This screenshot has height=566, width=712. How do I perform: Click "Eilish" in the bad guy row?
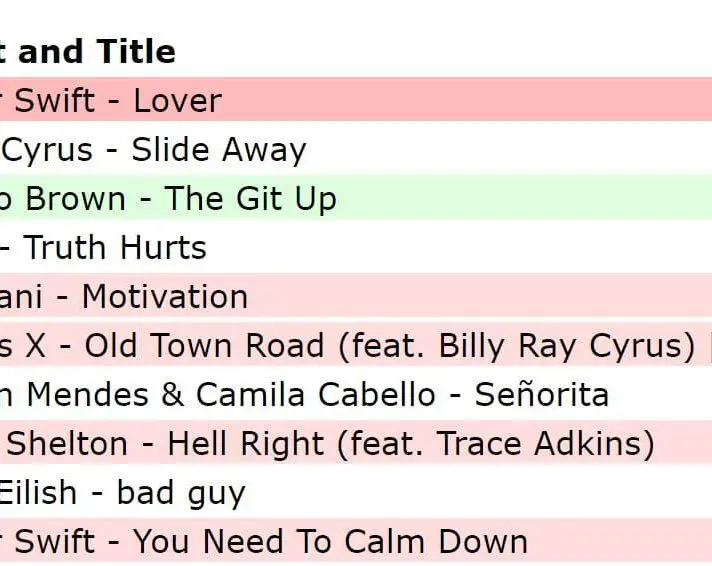click(38, 493)
